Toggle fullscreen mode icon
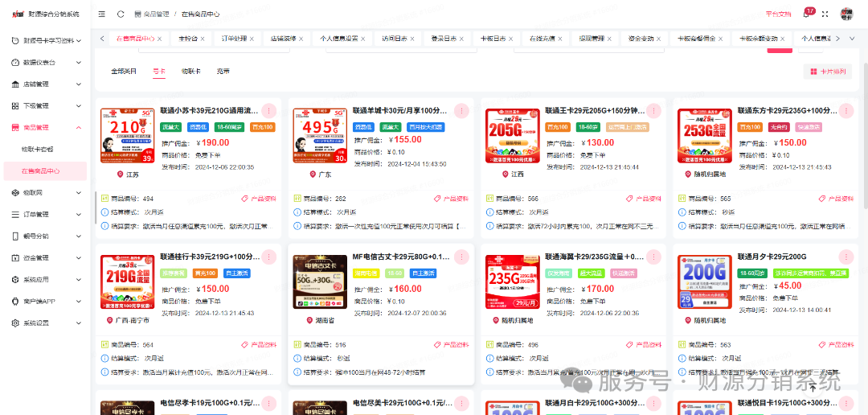The image size is (868, 415). pyautogui.click(x=825, y=14)
